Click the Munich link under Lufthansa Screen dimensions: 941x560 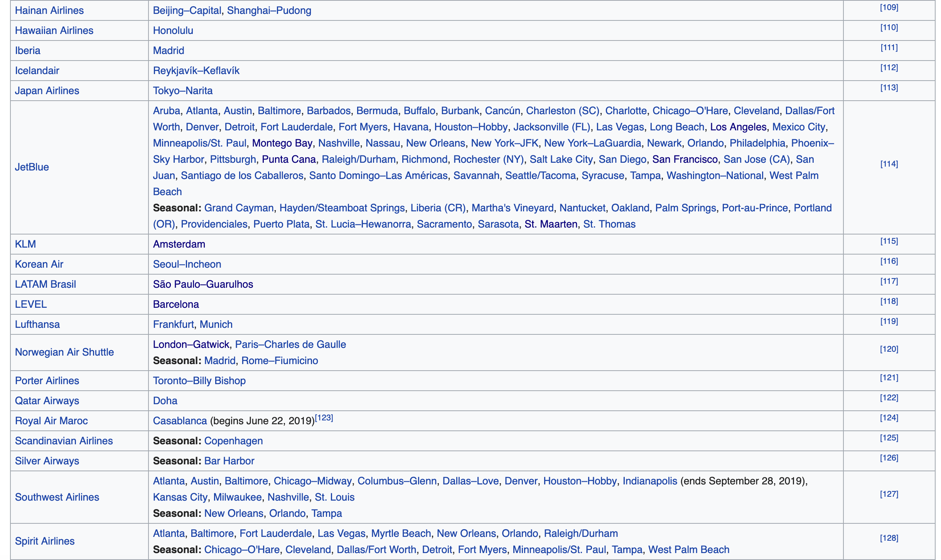[x=216, y=324]
